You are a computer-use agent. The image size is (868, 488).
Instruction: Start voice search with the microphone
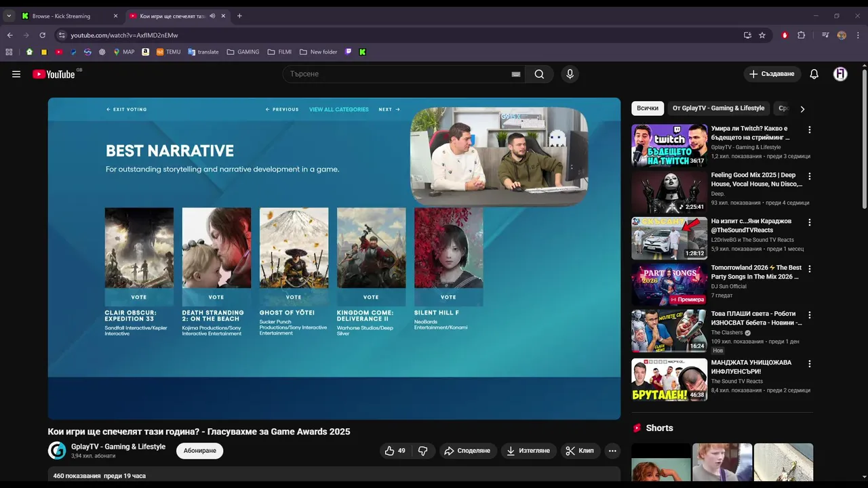[570, 74]
